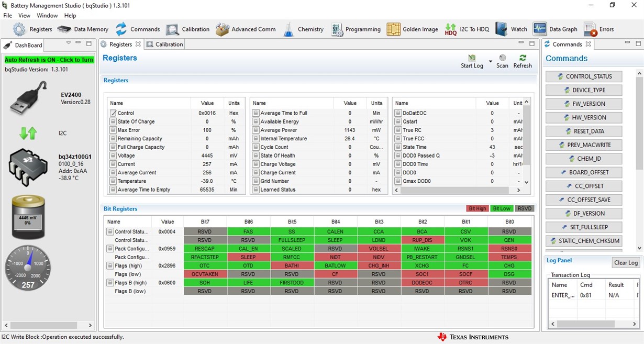Send the CHEM_ID command
Image resolution: width=644 pixels, height=344 pixels.
[584, 159]
